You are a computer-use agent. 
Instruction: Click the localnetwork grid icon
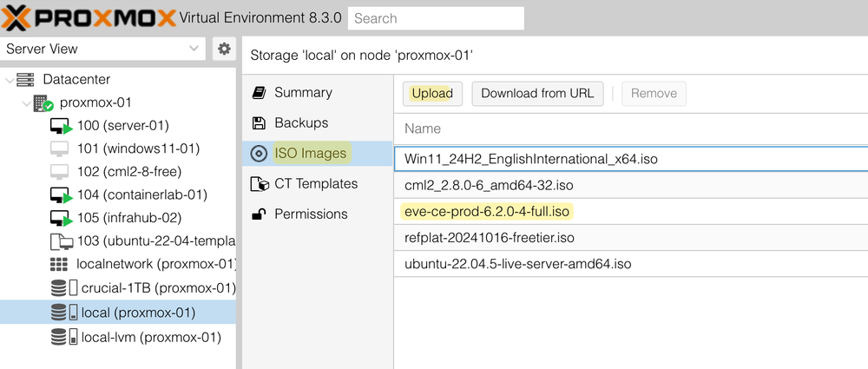coord(59,264)
